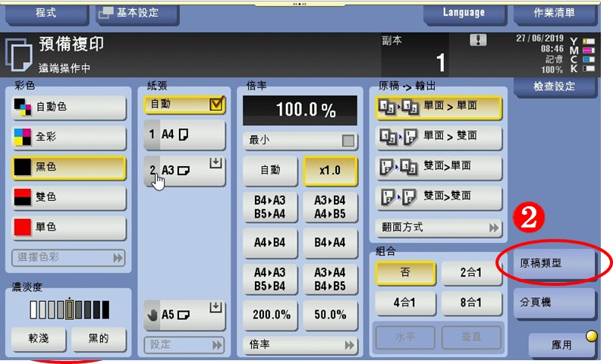Click the download icon on A5 tray

tap(215, 307)
